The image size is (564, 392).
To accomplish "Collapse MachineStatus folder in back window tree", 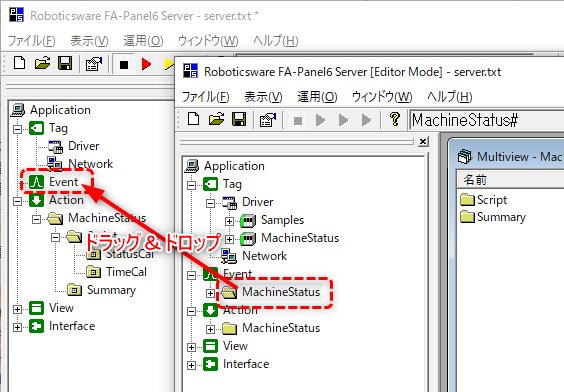I will click(36, 219).
